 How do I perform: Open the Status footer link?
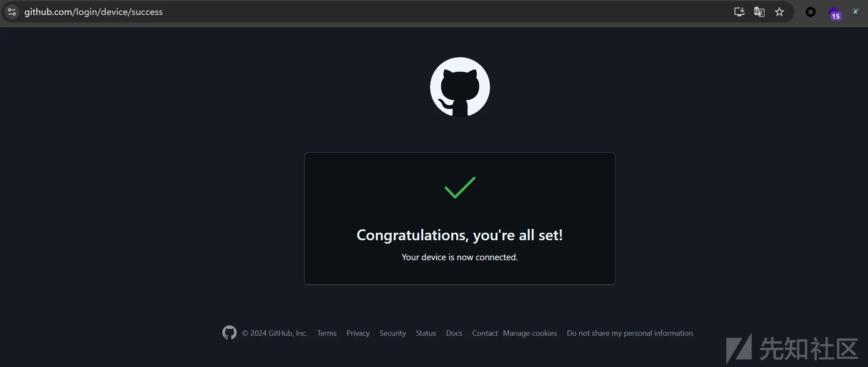pos(426,333)
